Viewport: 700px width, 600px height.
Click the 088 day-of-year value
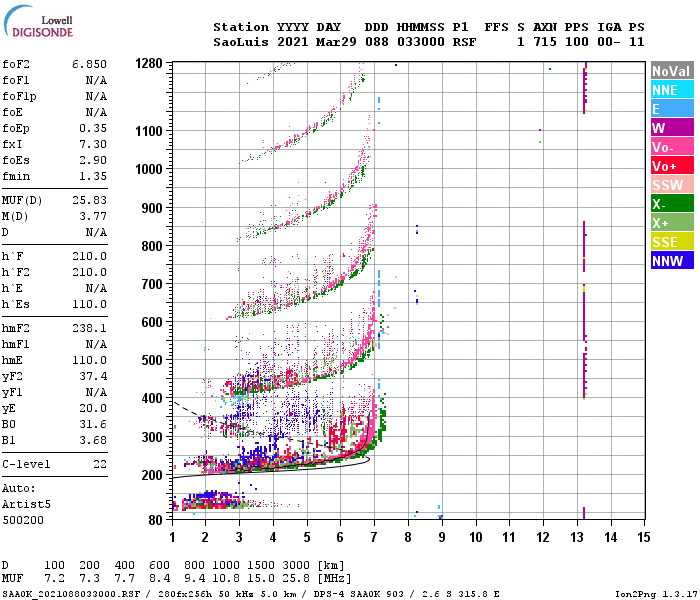pyautogui.click(x=376, y=42)
